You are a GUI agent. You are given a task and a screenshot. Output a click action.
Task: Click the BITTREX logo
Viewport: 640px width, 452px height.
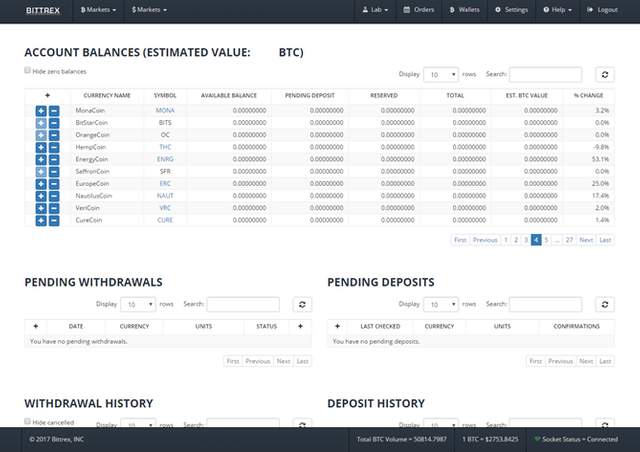(x=43, y=11)
